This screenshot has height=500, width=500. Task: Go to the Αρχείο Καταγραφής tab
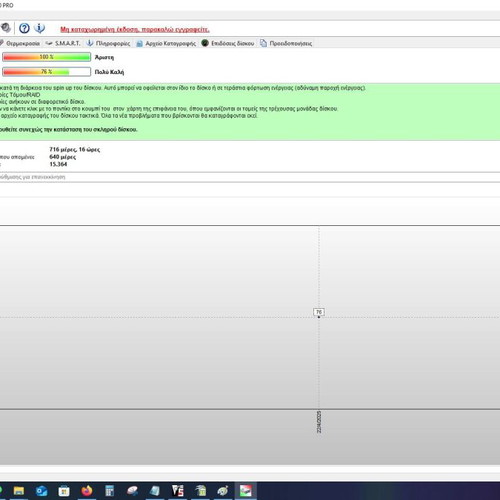(x=166, y=43)
